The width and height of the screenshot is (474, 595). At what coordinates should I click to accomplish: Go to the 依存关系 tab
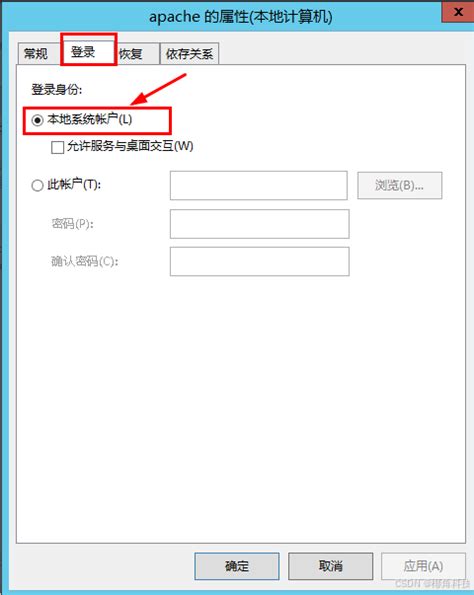[189, 54]
